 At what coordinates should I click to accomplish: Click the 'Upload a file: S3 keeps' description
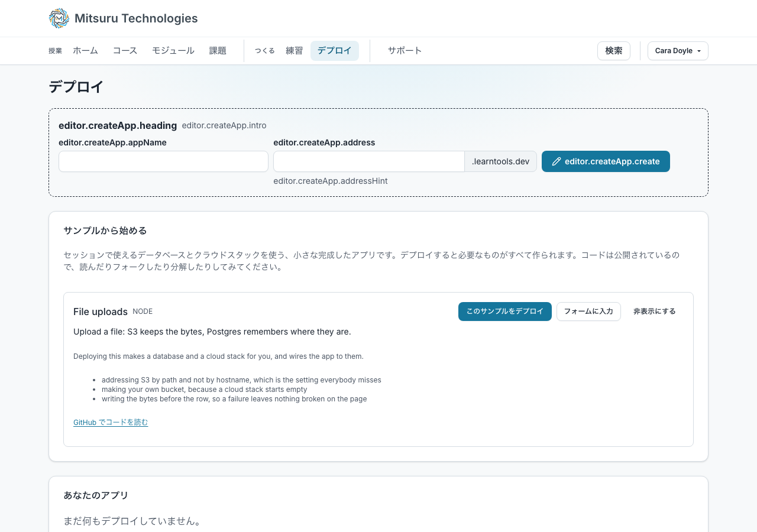pos(212,332)
